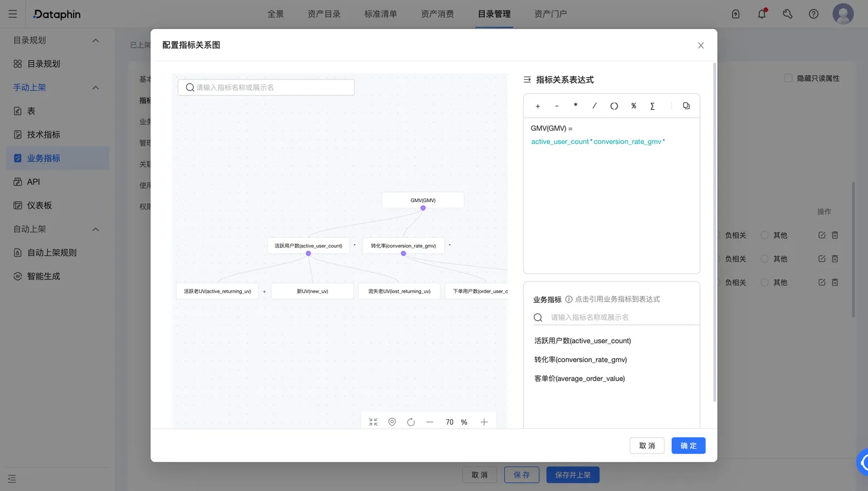Insert parentheses into the expression
The width and height of the screenshot is (868, 491).
click(x=614, y=106)
